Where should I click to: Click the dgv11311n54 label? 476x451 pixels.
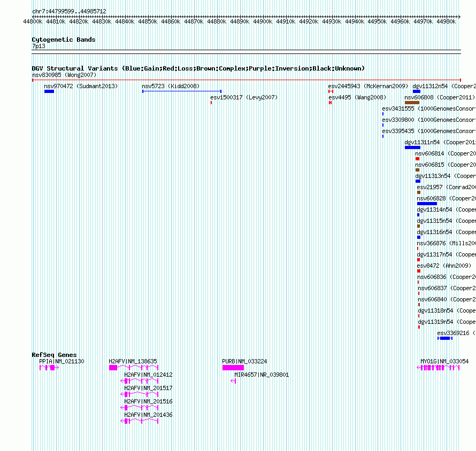pyautogui.click(x=440, y=142)
